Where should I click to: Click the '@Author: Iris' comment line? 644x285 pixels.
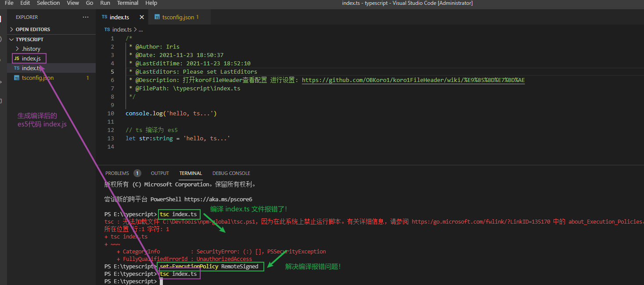tap(154, 47)
